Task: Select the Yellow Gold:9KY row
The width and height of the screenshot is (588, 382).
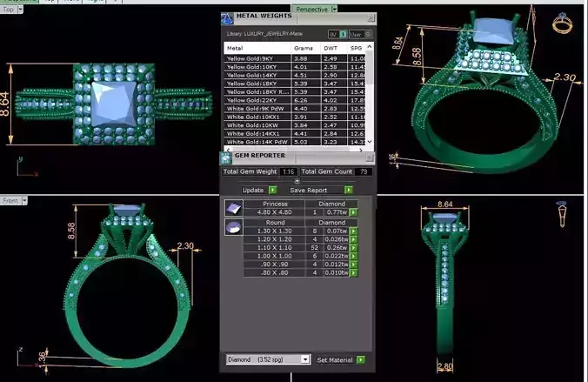Action: click(x=295, y=58)
